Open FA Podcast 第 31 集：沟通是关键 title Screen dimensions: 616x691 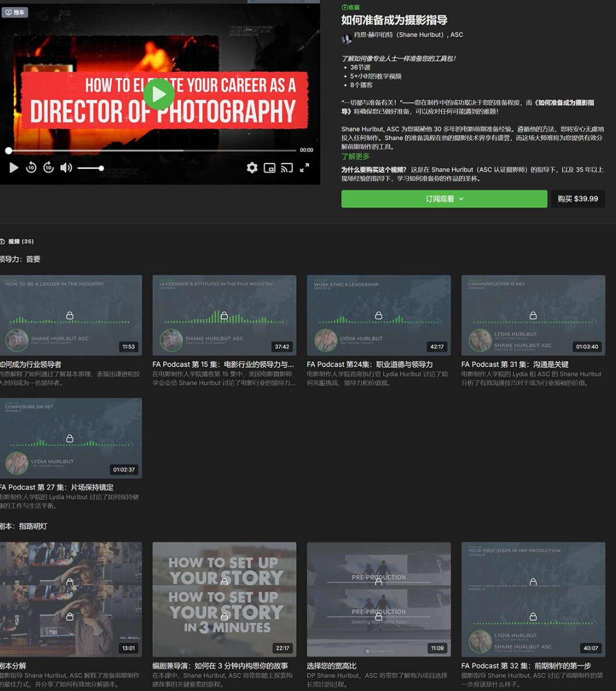[x=514, y=364]
